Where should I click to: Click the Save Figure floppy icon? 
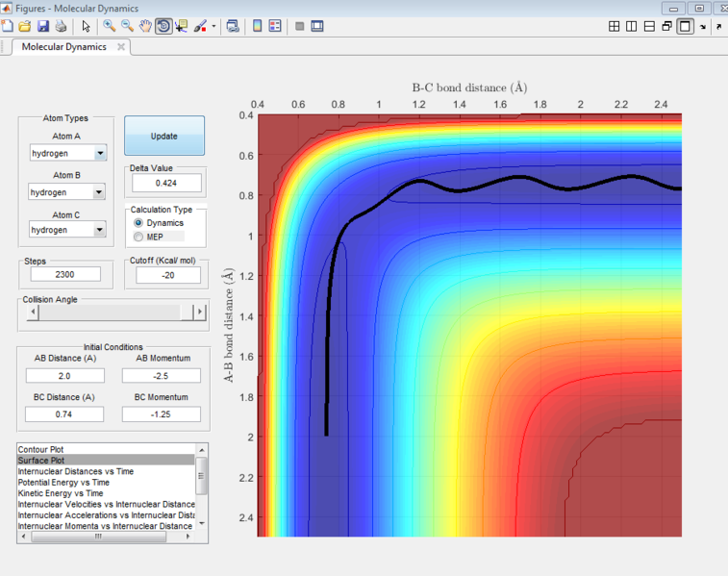point(43,26)
